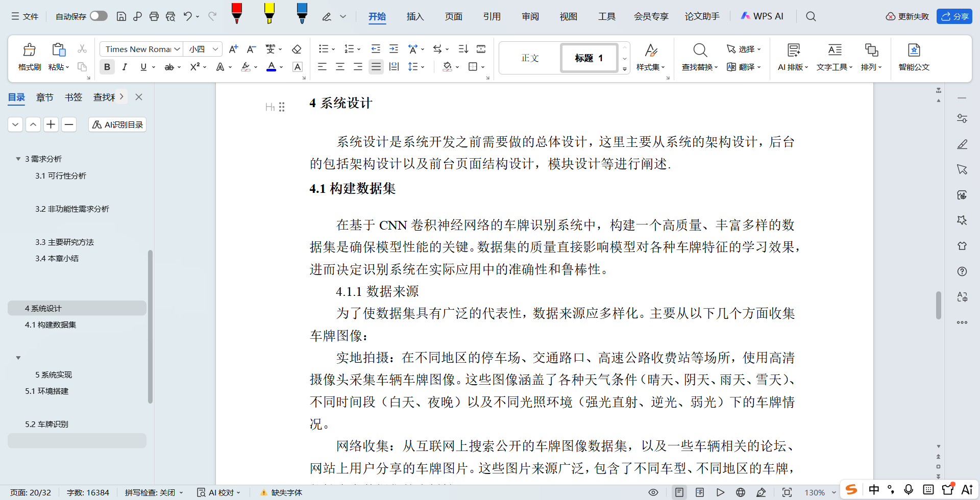Click the Sogou input method S icon

[851, 490]
